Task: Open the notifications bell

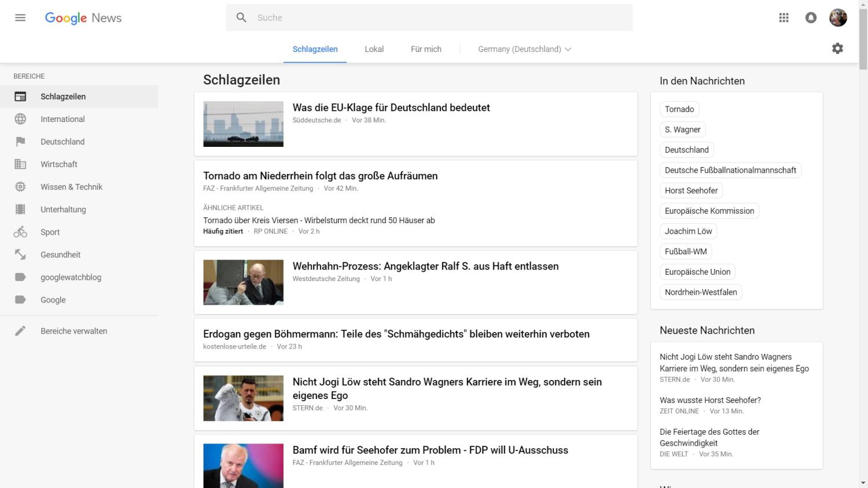Action: pos(811,18)
